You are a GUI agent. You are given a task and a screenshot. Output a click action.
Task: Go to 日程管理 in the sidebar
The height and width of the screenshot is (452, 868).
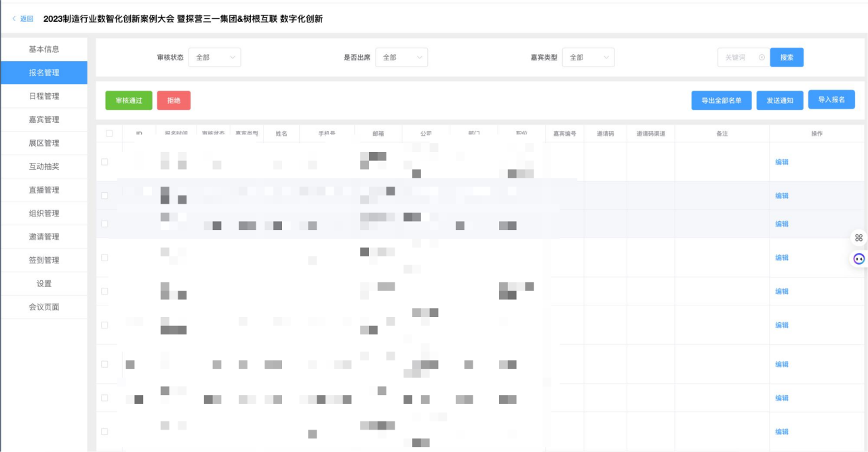pyautogui.click(x=44, y=96)
